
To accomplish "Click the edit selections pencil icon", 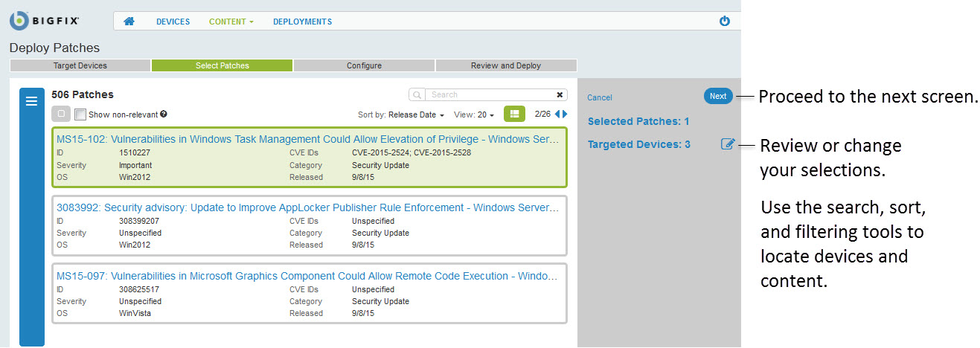I will 727,144.
